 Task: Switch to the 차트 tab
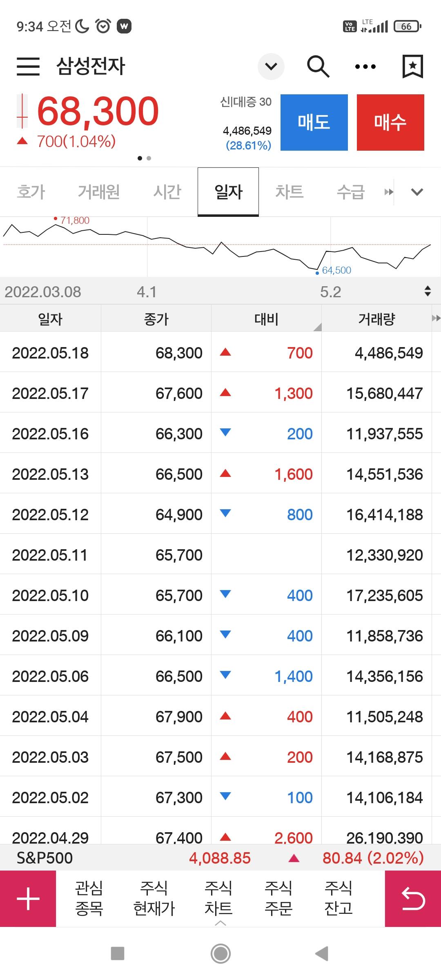click(289, 192)
